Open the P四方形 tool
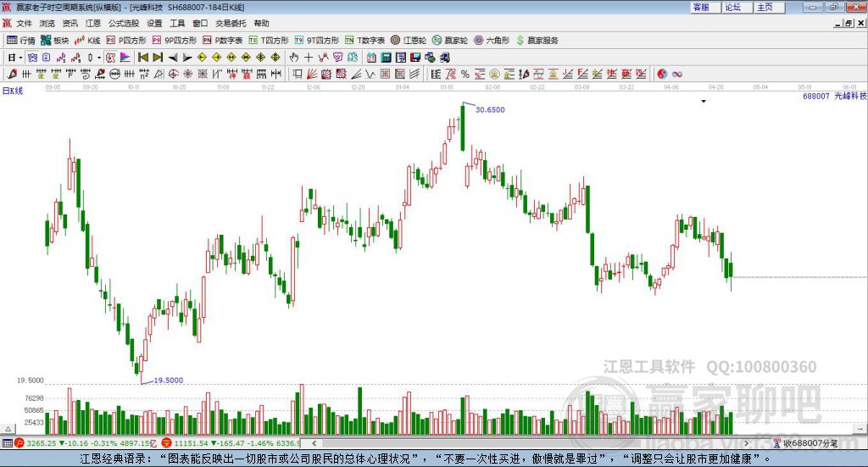The width and height of the screenshot is (868, 467). pyautogui.click(x=126, y=41)
